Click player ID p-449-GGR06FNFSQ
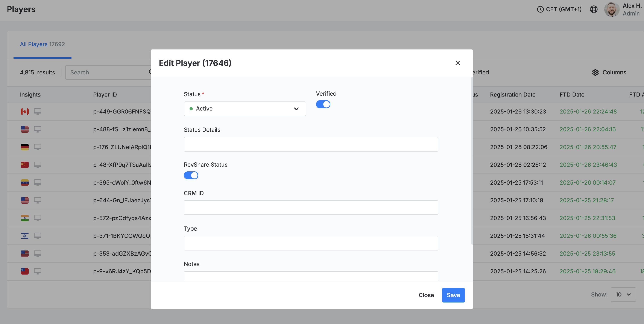 point(122,111)
